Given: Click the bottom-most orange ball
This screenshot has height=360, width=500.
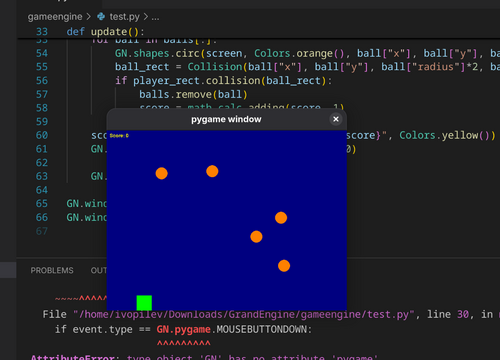Looking at the screenshot, I should click(x=284, y=266).
